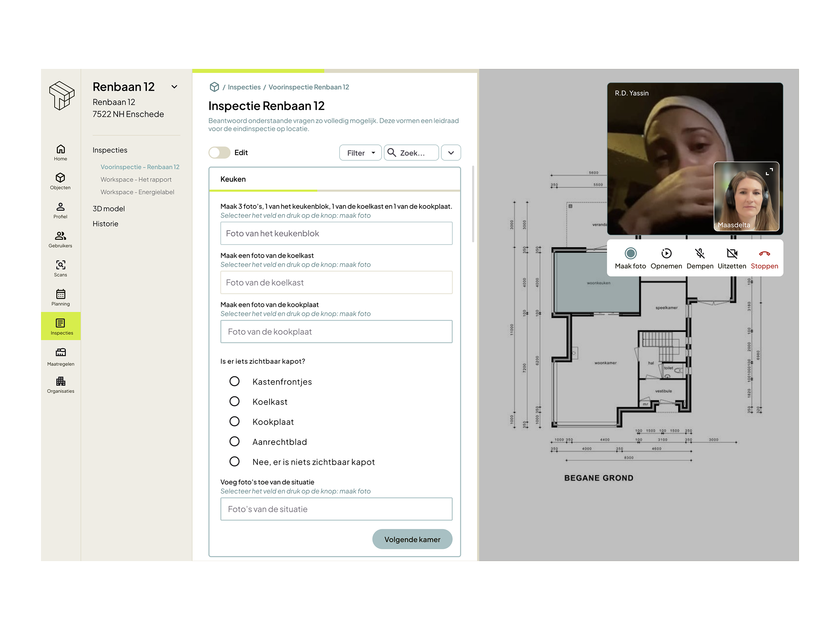Select the Koelkast radio option

235,402
